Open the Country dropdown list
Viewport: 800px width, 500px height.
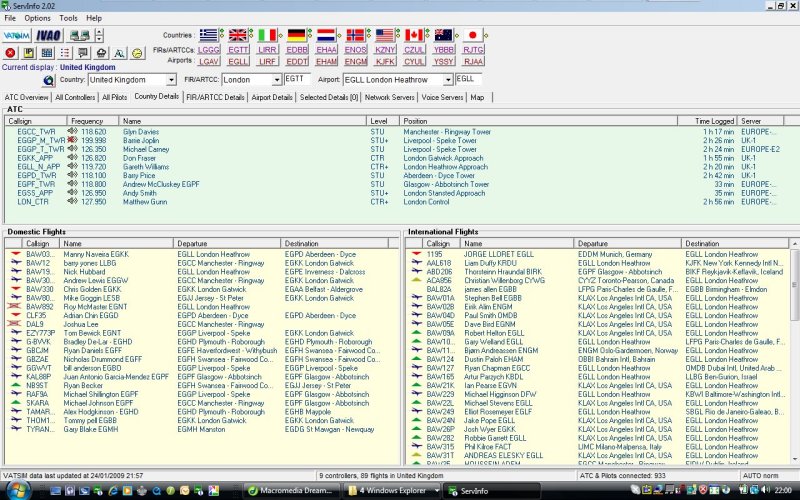pyautogui.click(x=170, y=79)
